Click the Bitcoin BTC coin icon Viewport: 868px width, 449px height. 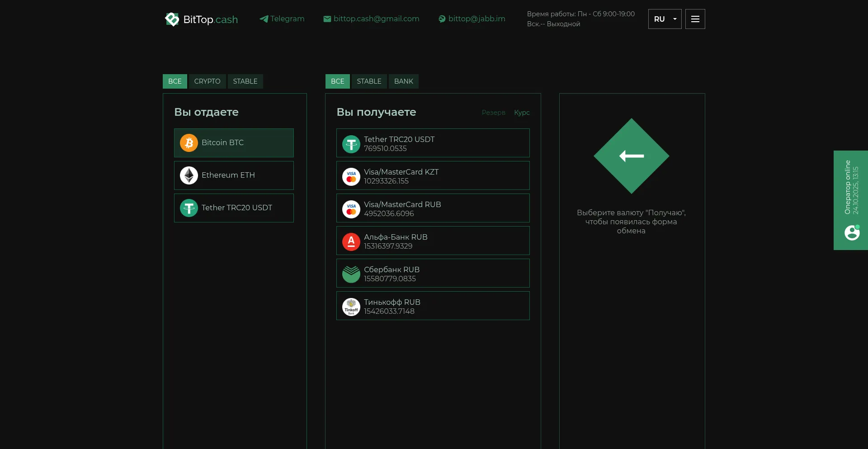(189, 143)
